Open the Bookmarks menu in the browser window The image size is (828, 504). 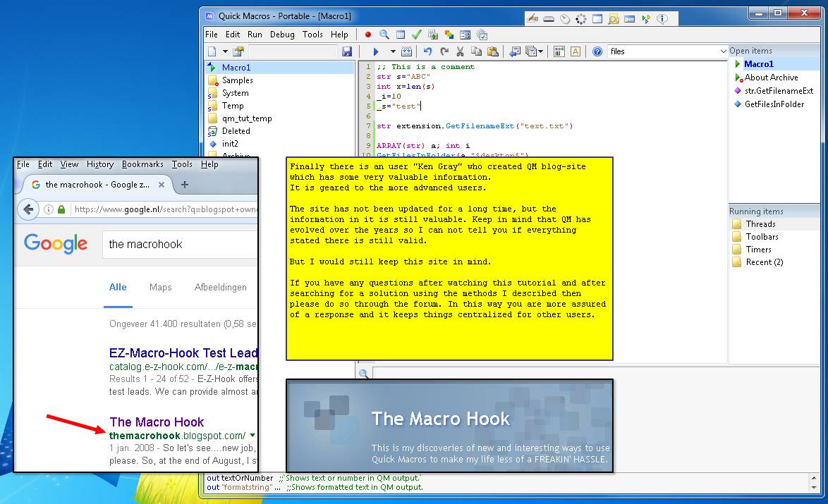coord(142,164)
